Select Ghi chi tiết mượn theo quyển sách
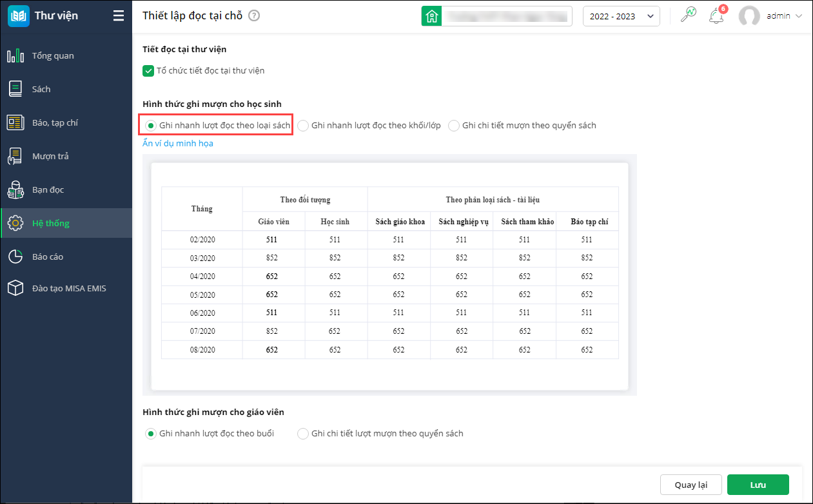The width and height of the screenshot is (813, 504). coord(453,125)
